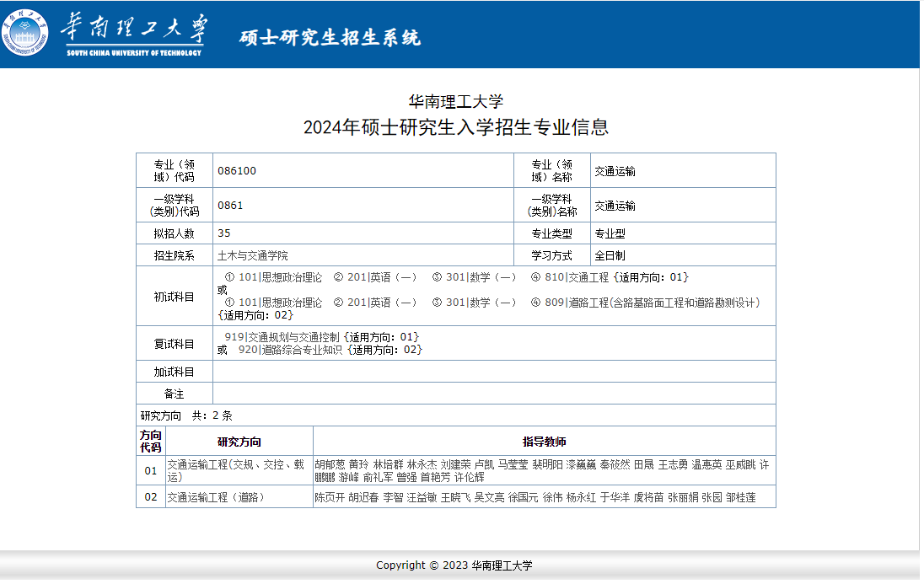The image size is (924, 584).
Task: Click '交通运输' beside 一级学科(类别)名称
Action: tap(615, 206)
